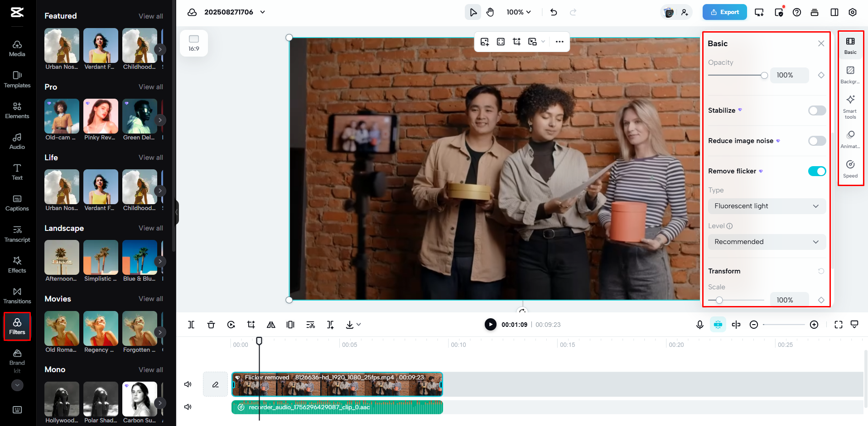This screenshot has width=868, height=426.
Task: Start voiceover recording with the microphone icon
Action: (699, 325)
